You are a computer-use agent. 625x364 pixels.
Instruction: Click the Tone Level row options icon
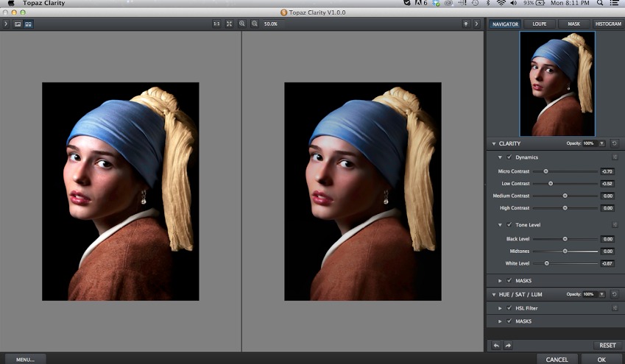(615, 225)
